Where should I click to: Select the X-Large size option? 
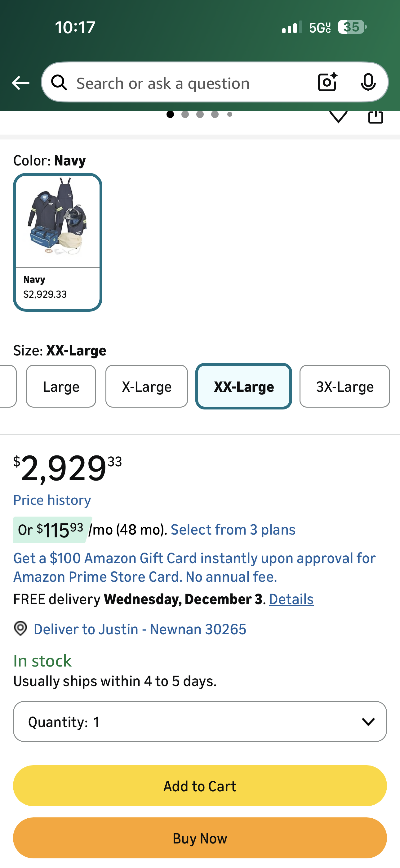[x=146, y=387]
